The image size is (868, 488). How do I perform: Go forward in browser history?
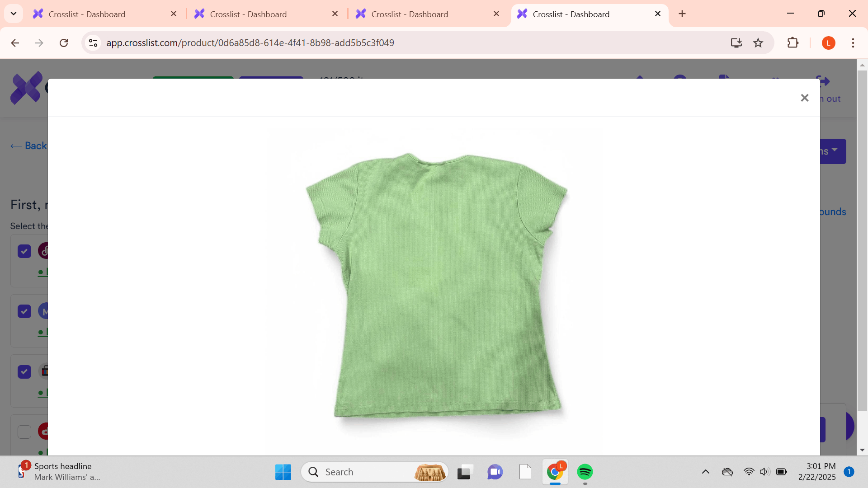pyautogui.click(x=39, y=43)
